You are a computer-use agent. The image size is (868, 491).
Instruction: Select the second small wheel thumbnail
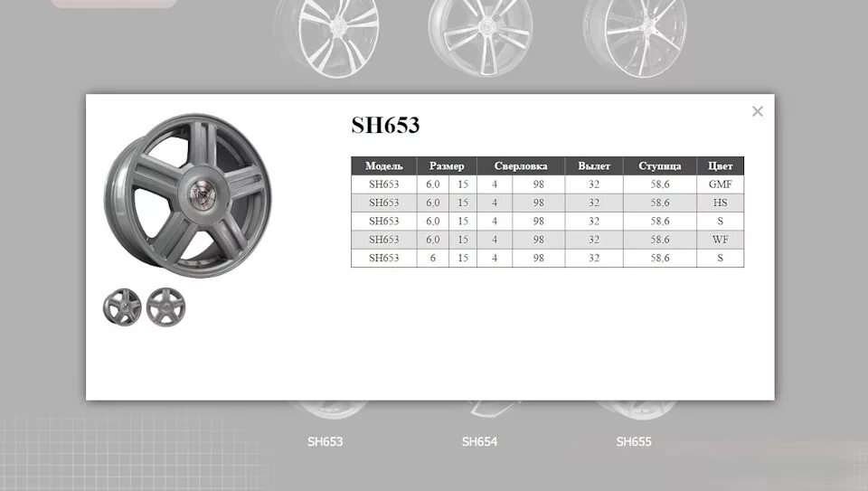tap(166, 307)
